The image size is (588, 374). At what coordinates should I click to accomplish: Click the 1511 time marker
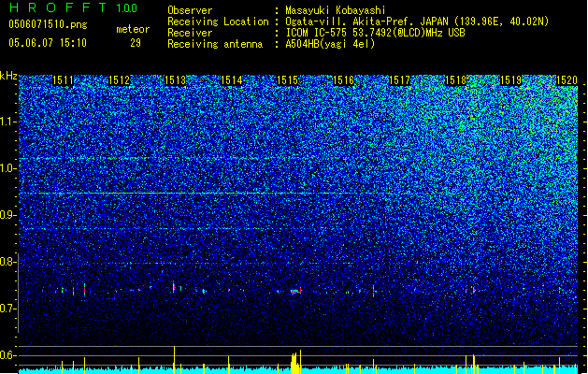tap(63, 80)
